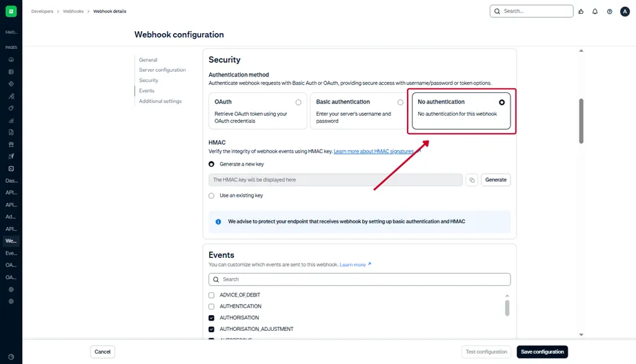Go to Server configuration section
The width and height of the screenshot is (636, 364).
[162, 70]
